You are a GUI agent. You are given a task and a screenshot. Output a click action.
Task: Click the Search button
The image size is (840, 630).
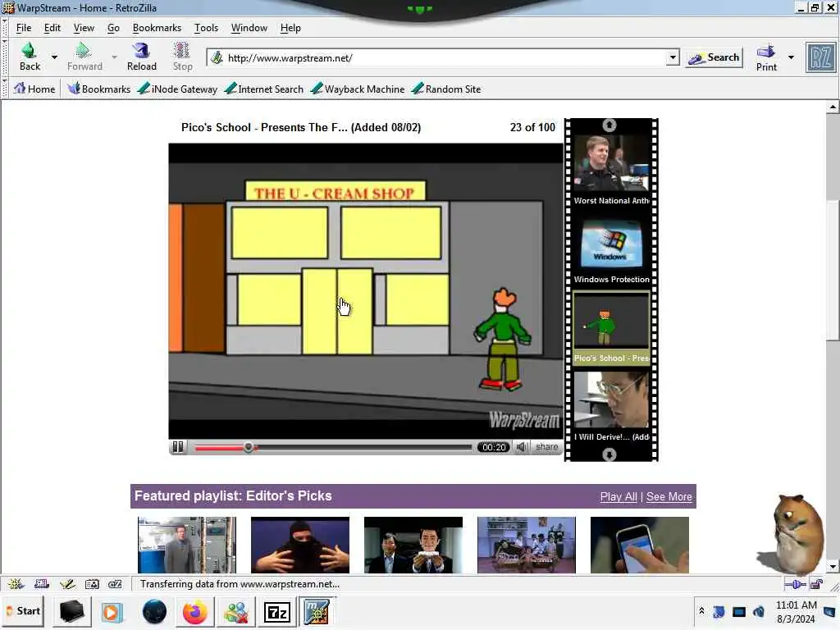pos(714,57)
